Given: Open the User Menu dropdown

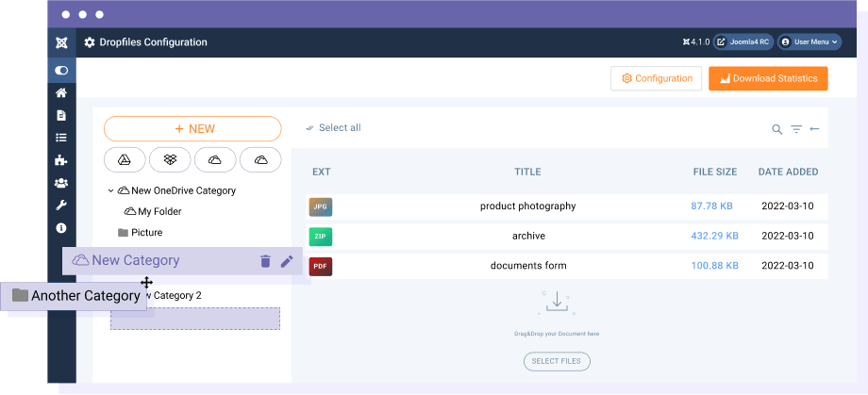Looking at the screenshot, I should [810, 42].
